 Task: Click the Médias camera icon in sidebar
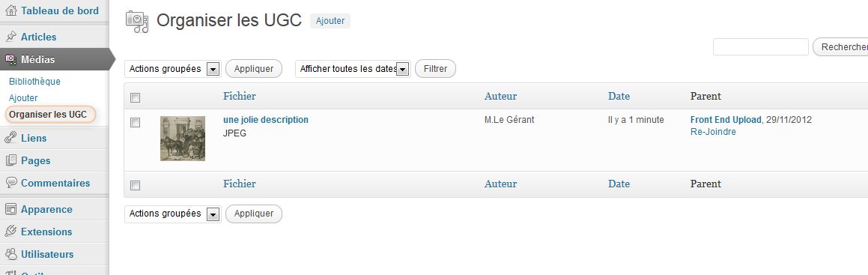[10, 59]
